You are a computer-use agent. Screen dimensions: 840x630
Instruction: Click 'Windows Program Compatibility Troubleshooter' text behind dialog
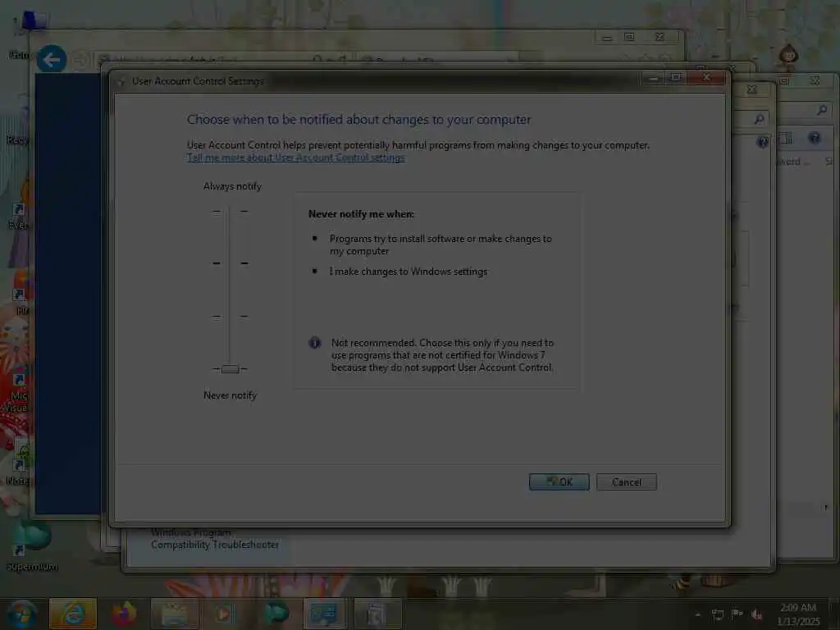[214, 538]
